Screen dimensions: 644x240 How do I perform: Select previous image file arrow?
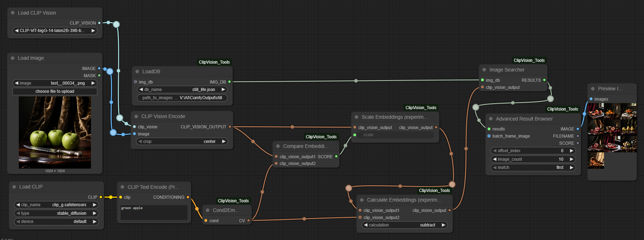coord(16,83)
